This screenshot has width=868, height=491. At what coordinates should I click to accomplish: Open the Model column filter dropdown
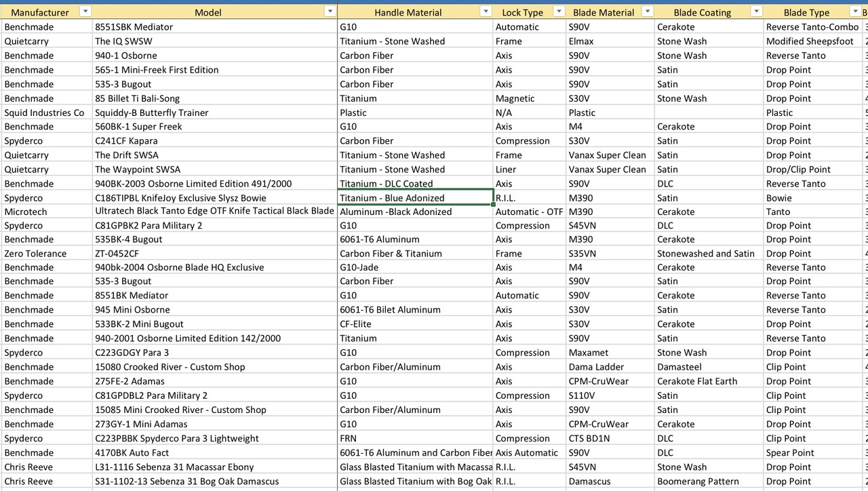(330, 12)
